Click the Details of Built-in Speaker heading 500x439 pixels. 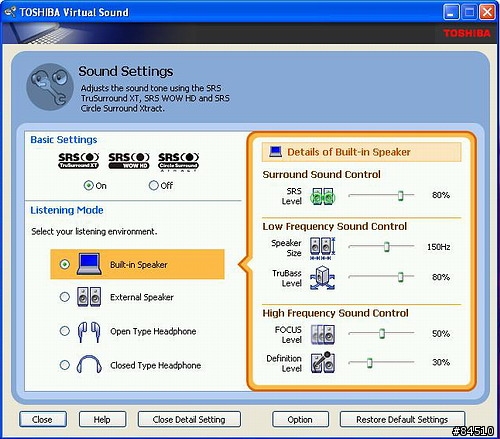click(349, 152)
